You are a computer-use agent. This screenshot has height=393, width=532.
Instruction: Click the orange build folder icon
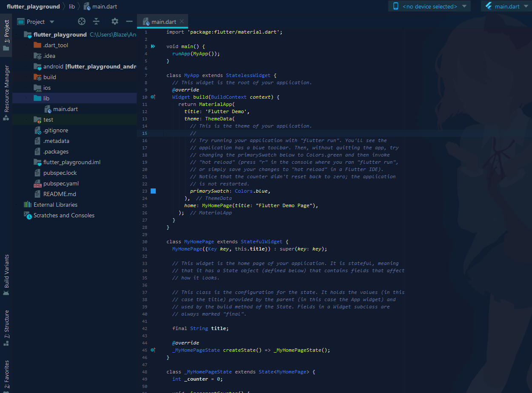pos(37,77)
